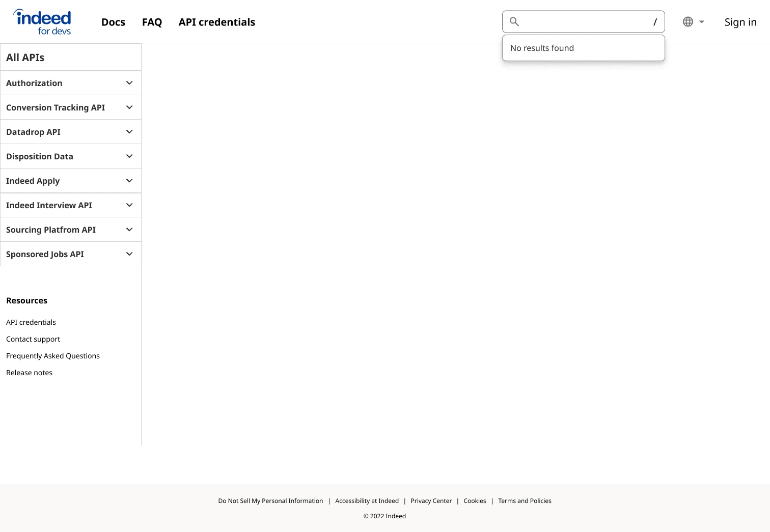Open Frequently Asked Questions link

point(53,356)
